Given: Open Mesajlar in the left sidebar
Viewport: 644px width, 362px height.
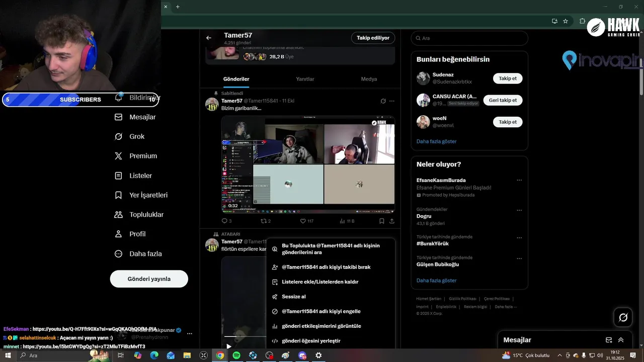Looking at the screenshot, I should (x=135, y=117).
